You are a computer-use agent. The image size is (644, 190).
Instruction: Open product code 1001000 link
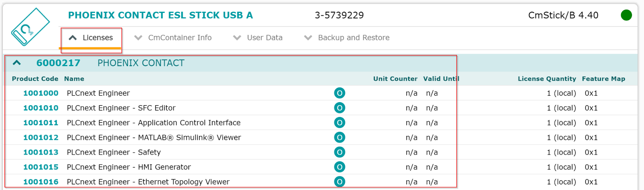41,93
